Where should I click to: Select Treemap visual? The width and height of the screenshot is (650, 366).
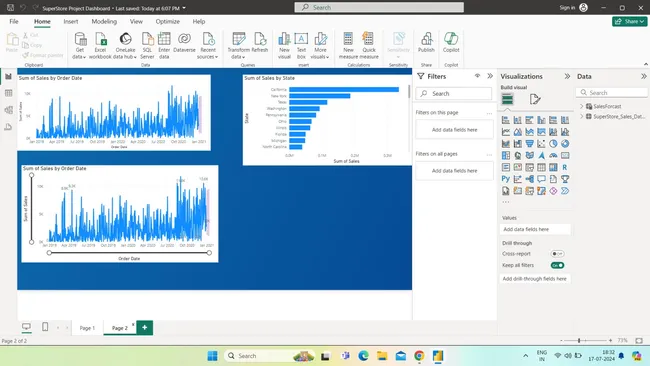click(506, 155)
